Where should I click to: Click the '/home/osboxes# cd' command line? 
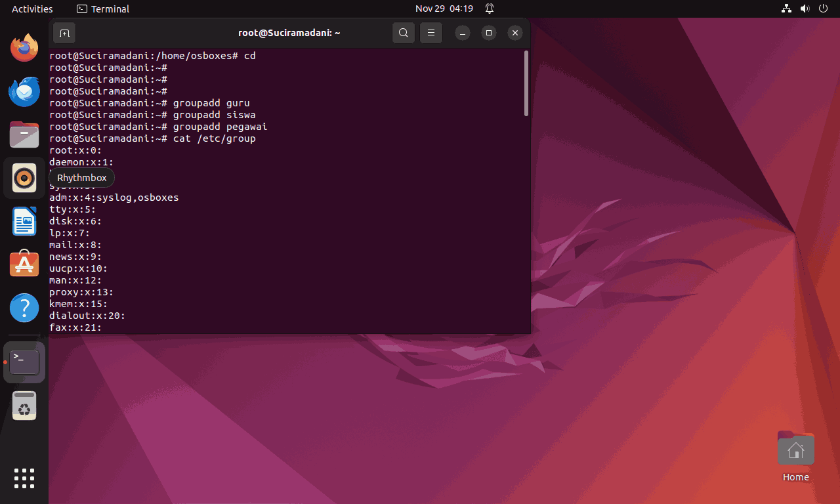pyautogui.click(x=152, y=56)
